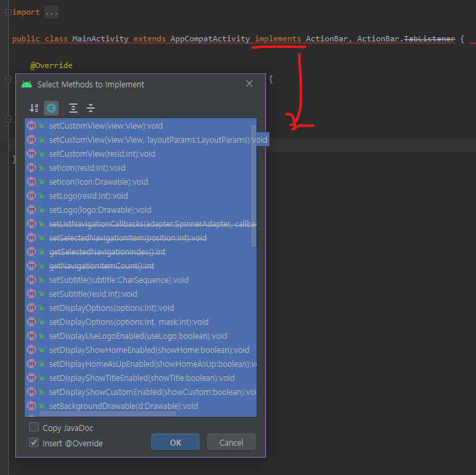Viewport: 476px width, 475px height.
Task: Sort methods alphabetically in dialog toolbar
Action: (34, 108)
